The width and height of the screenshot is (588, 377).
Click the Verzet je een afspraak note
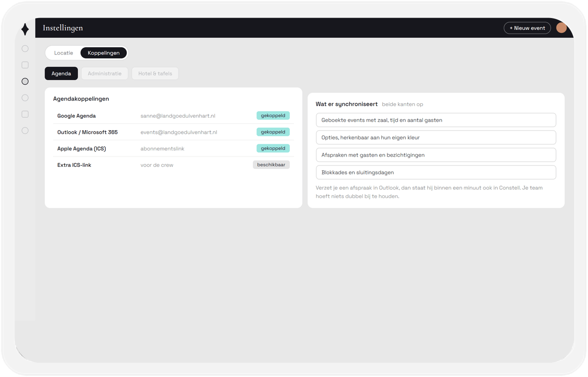click(429, 192)
